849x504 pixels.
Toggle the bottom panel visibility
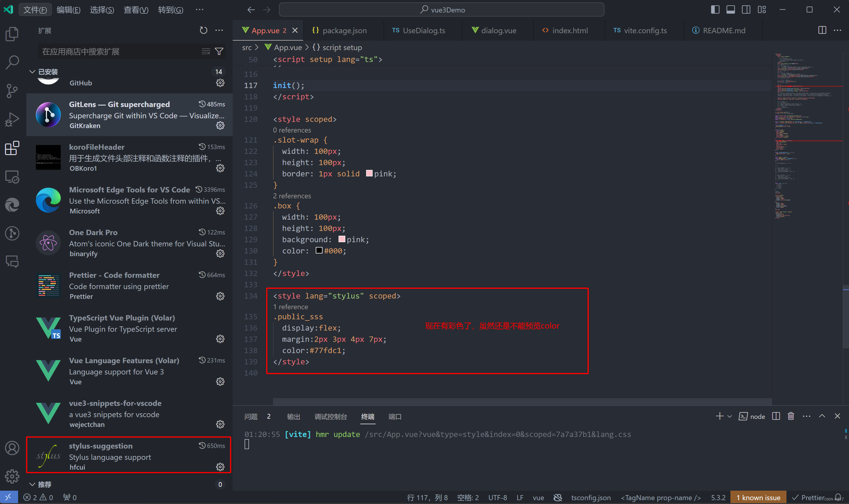tap(730, 9)
